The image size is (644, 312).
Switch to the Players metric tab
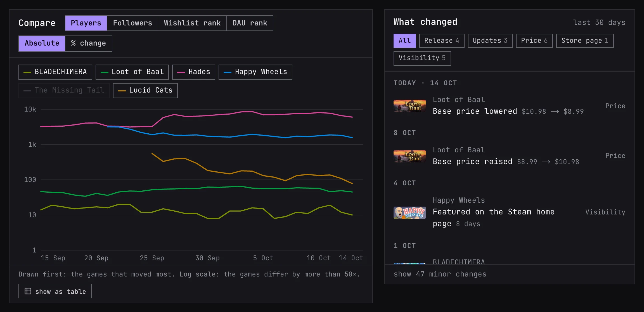86,23
